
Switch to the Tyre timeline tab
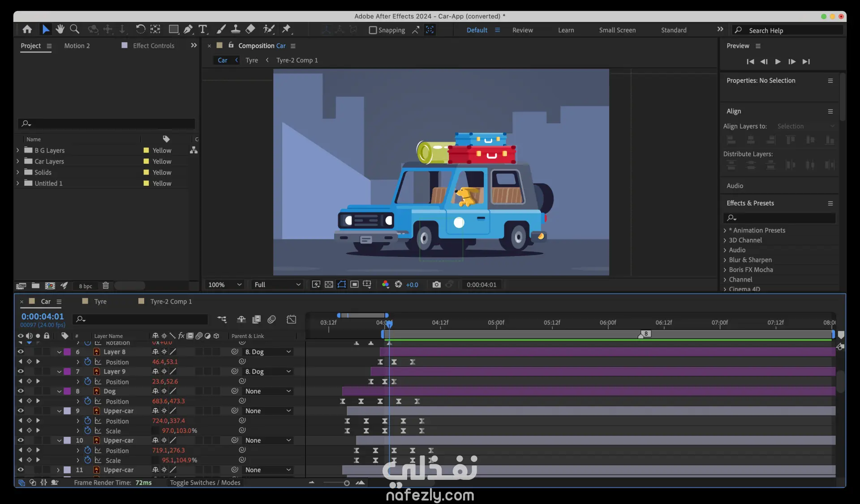tap(100, 302)
